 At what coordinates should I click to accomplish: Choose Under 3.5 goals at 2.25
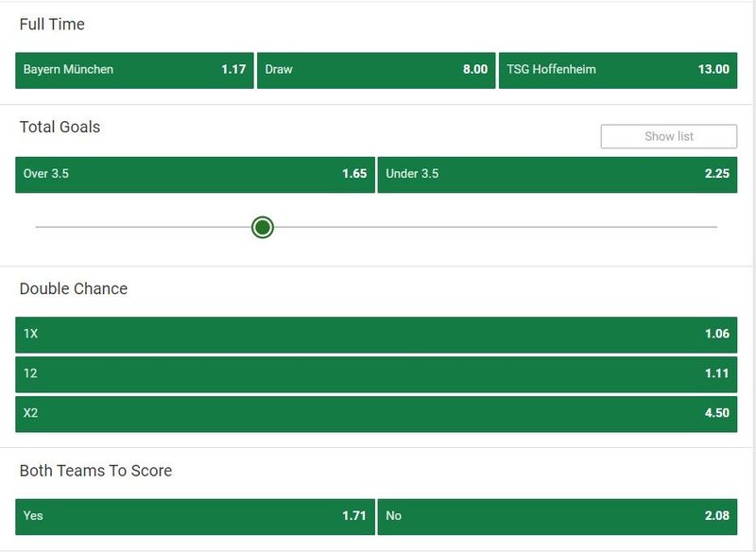coord(558,175)
